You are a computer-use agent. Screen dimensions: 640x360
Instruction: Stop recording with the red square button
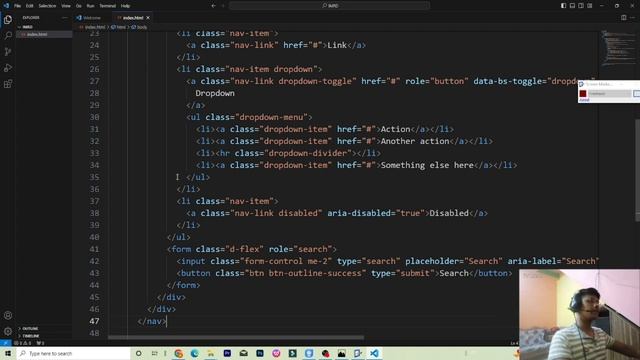(583, 94)
